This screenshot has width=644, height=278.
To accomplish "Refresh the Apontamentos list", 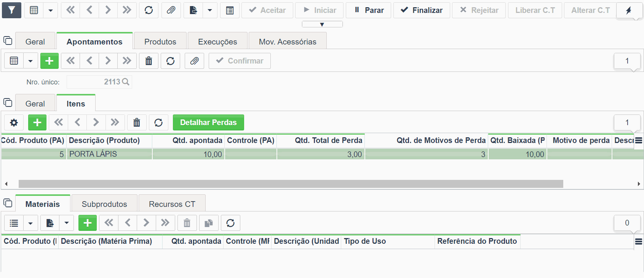I will (x=171, y=61).
